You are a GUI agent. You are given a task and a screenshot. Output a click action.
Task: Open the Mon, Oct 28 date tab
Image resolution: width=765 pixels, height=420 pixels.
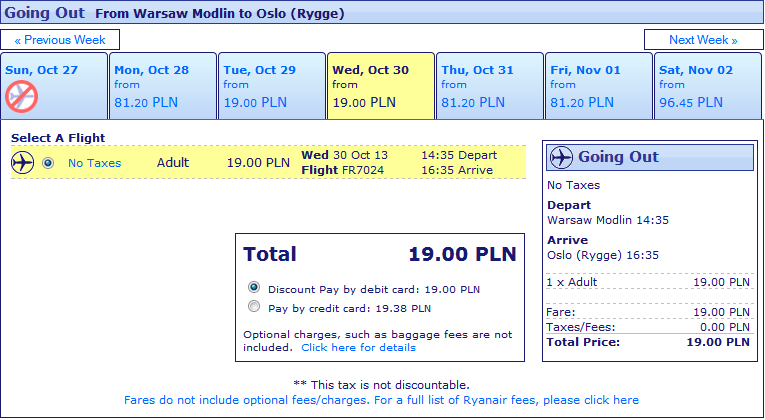(163, 86)
